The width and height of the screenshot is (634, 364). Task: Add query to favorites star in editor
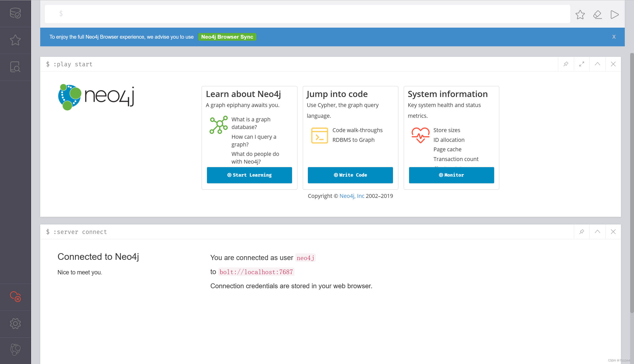point(580,15)
